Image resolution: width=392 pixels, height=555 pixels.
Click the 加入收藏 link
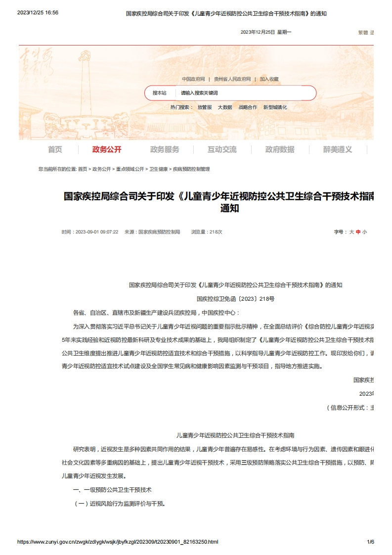point(269,79)
